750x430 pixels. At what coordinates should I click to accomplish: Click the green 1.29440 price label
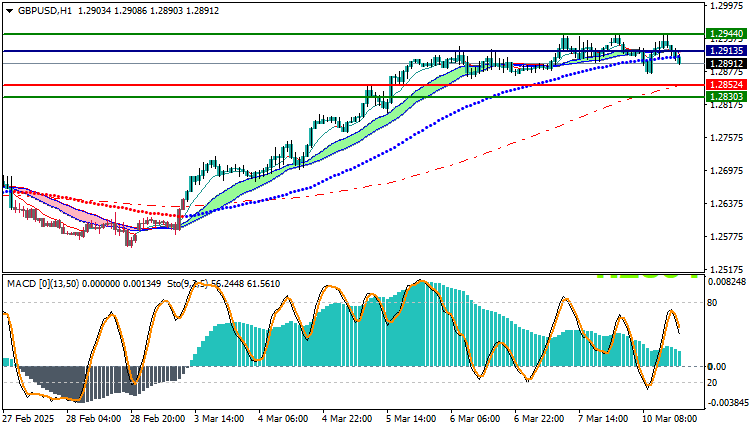click(x=726, y=33)
